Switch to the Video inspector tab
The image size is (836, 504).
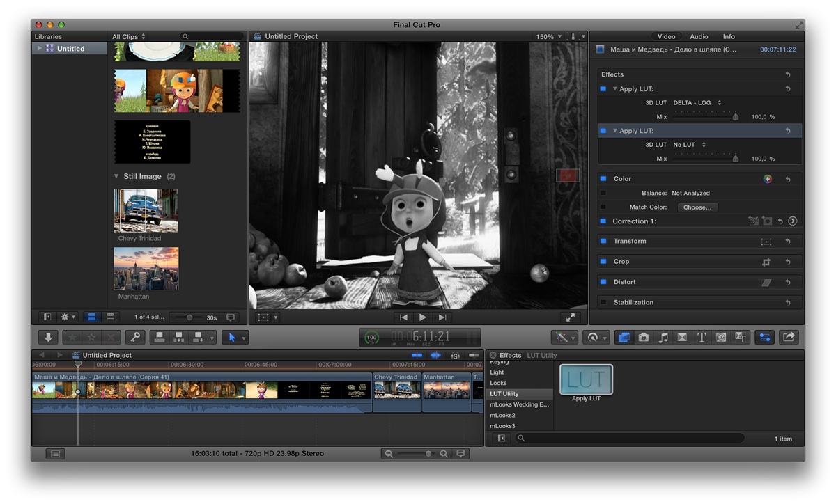click(x=667, y=36)
